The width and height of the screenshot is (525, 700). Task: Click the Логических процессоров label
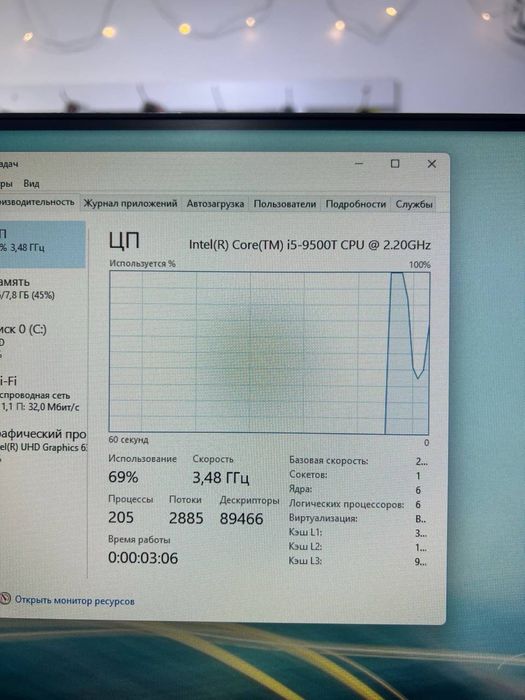click(x=346, y=504)
